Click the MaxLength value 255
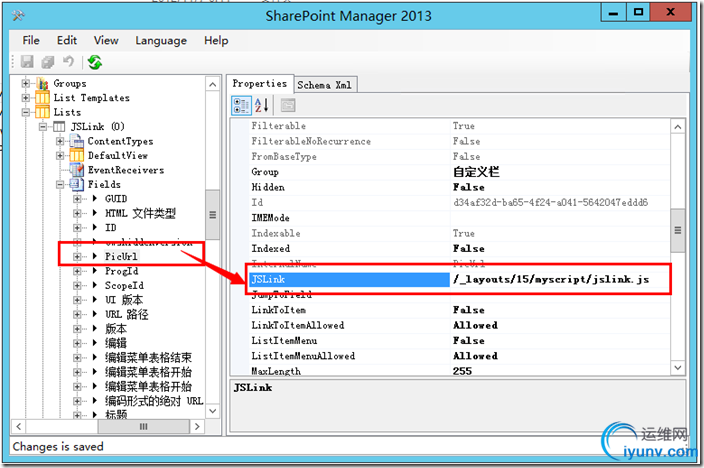704x468 pixels. (462, 371)
